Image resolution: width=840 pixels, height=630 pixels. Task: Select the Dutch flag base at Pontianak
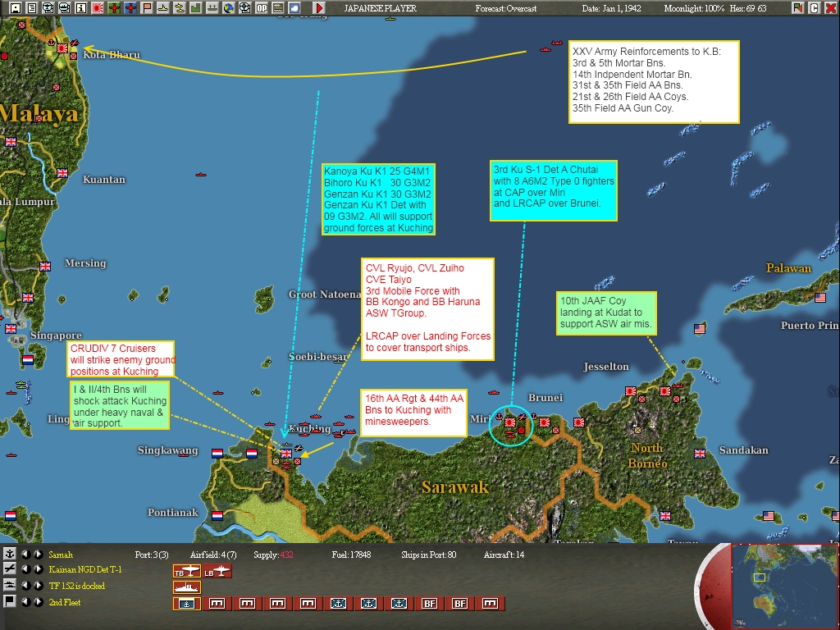tap(217, 515)
